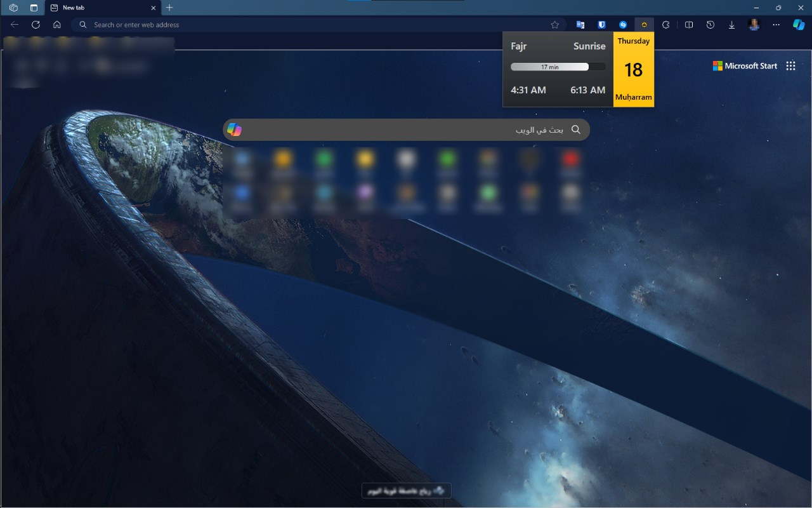Open the user profile avatar
The height and width of the screenshot is (508, 812).
[x=754, y=25]
